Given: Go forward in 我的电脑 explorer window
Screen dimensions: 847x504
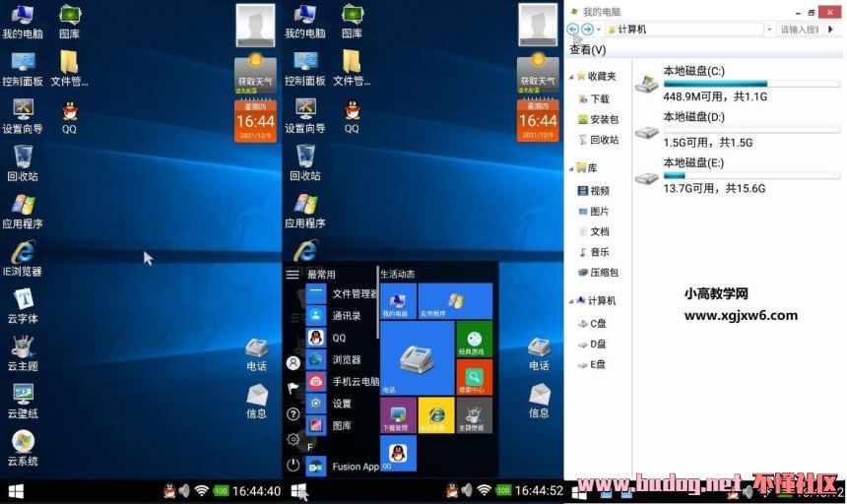Looking at the screenshot, I should coord(587,30).
